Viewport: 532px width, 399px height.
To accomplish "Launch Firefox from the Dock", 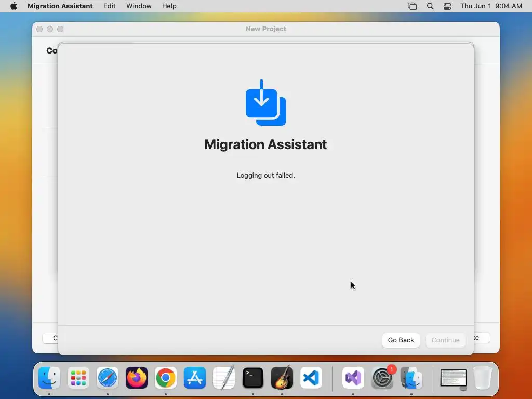I will [x=137, y=378].
